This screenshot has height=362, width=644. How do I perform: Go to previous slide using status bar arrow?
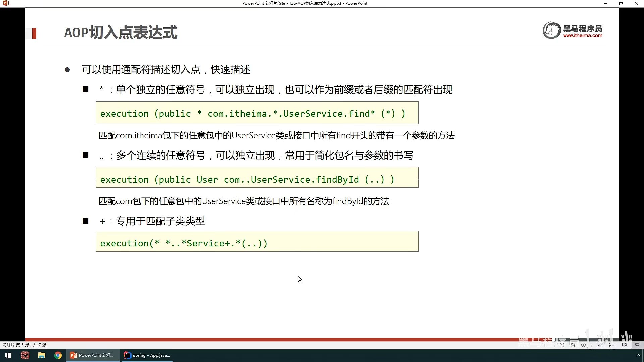point(562,345)
